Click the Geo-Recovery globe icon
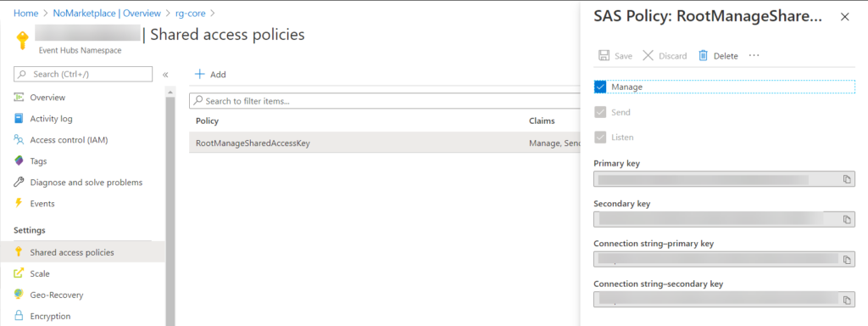Screen dimensions: 868x326 tap(19, 295)
